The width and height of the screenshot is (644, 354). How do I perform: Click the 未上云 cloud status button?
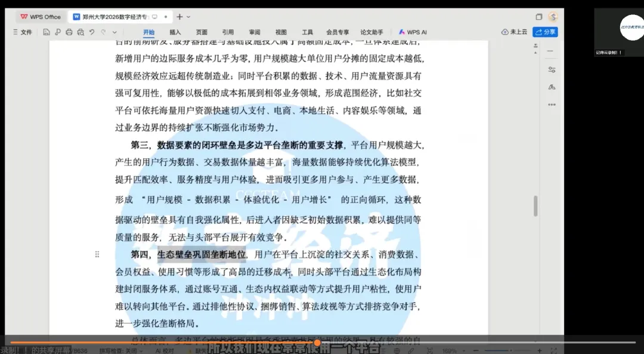pos(514,32)
